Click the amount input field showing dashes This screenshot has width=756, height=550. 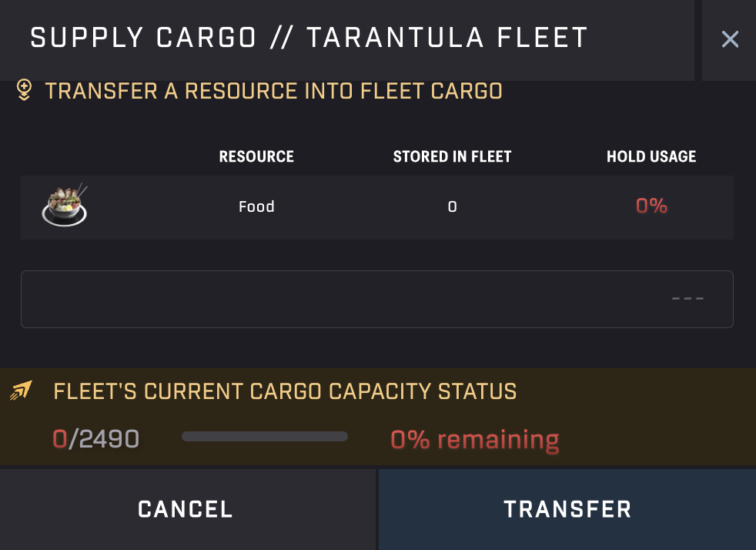(x=377, y=298)
